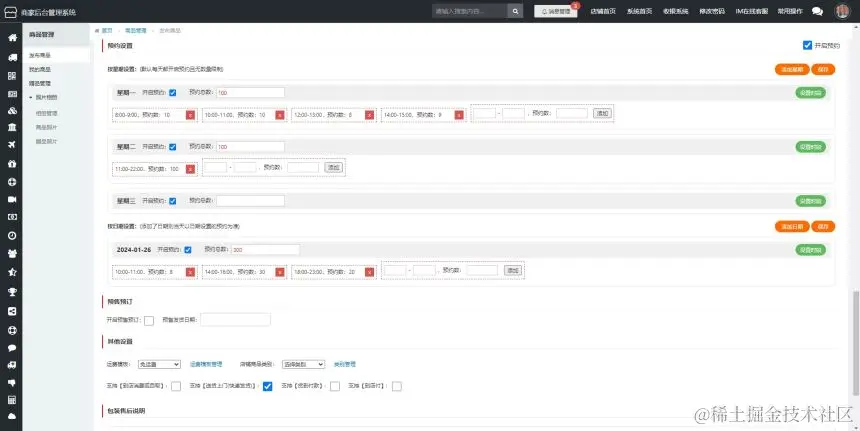Focus the header search input field
860x431 pixels.
coord(469,11)
